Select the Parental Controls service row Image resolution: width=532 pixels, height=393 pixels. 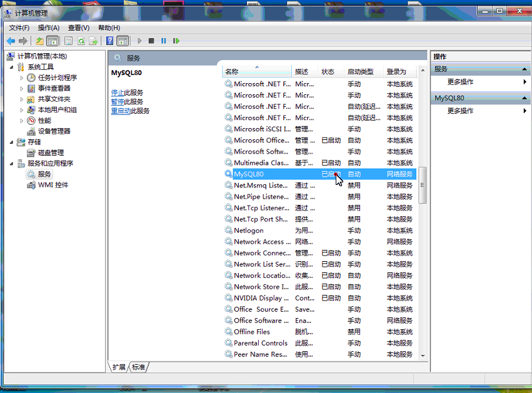319,343
